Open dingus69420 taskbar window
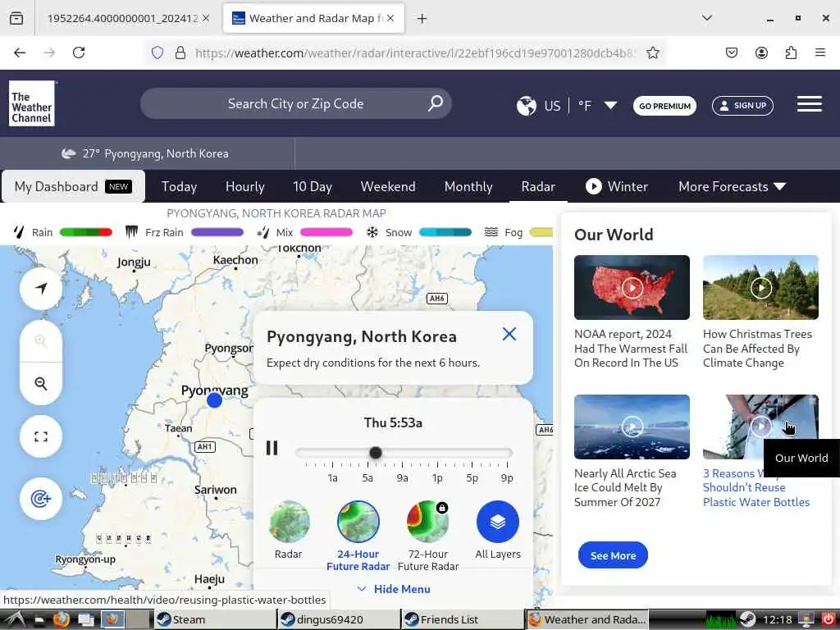This screenshot has width=840, height=630. click(339, 619)
